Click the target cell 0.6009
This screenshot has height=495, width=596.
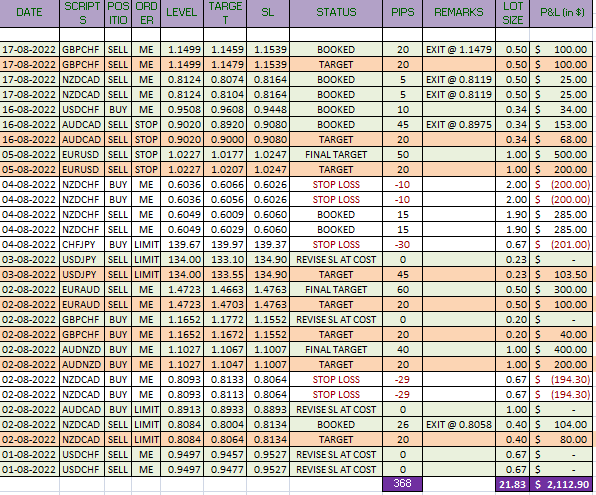(225, 215)
